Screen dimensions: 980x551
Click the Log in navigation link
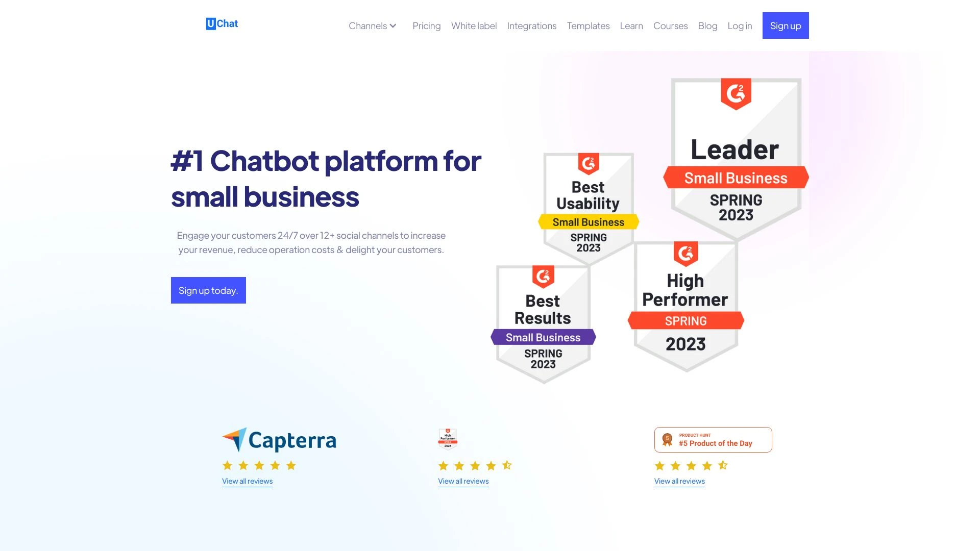[740, 25]
